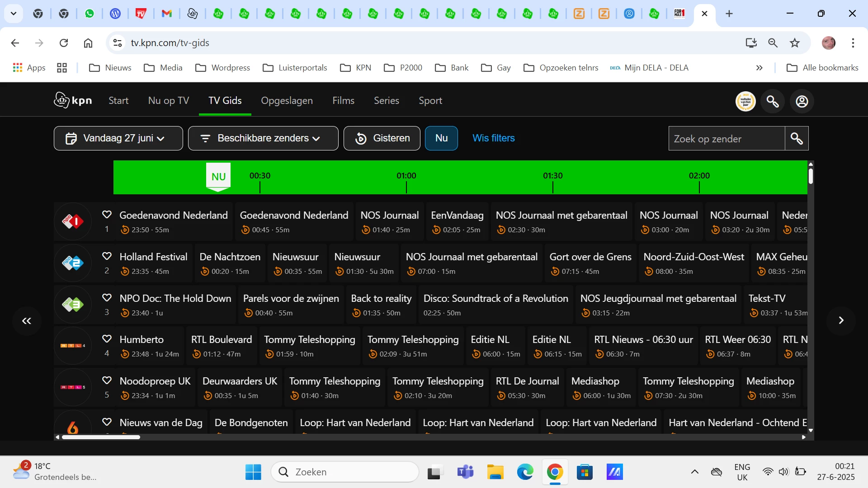868x488 pixels.
Task: Click install app icon in address bar
Action: click(751, 43)
